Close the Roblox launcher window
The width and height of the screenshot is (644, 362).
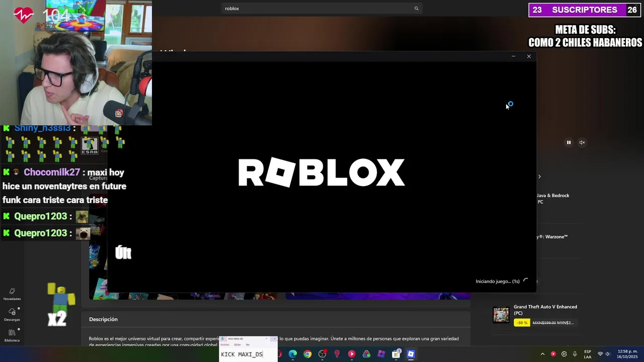coord(529,56)
